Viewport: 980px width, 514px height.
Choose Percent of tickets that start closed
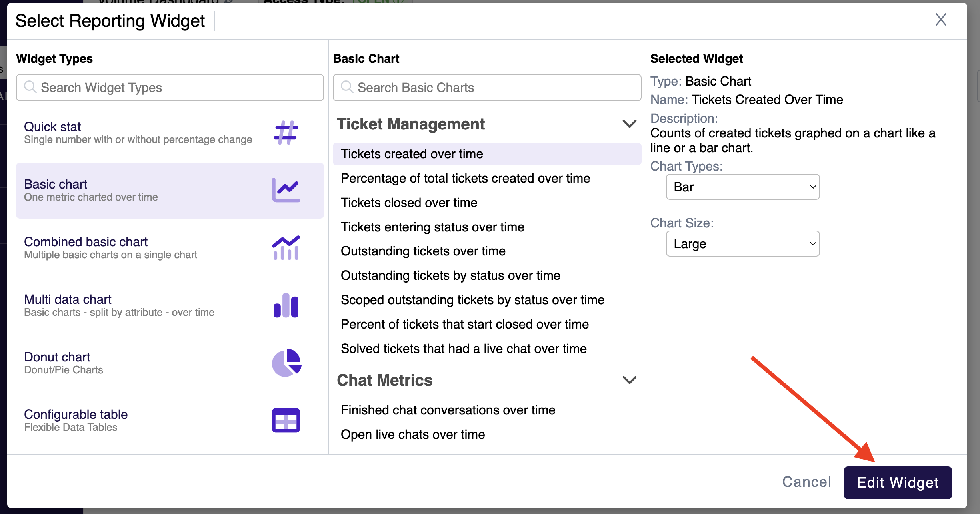tap(487, 325)
